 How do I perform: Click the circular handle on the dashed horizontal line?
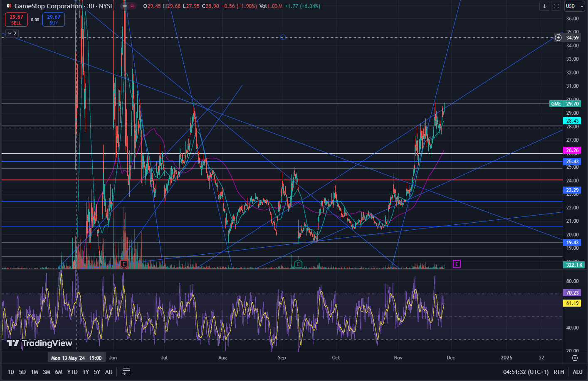[x=283, y=37]
